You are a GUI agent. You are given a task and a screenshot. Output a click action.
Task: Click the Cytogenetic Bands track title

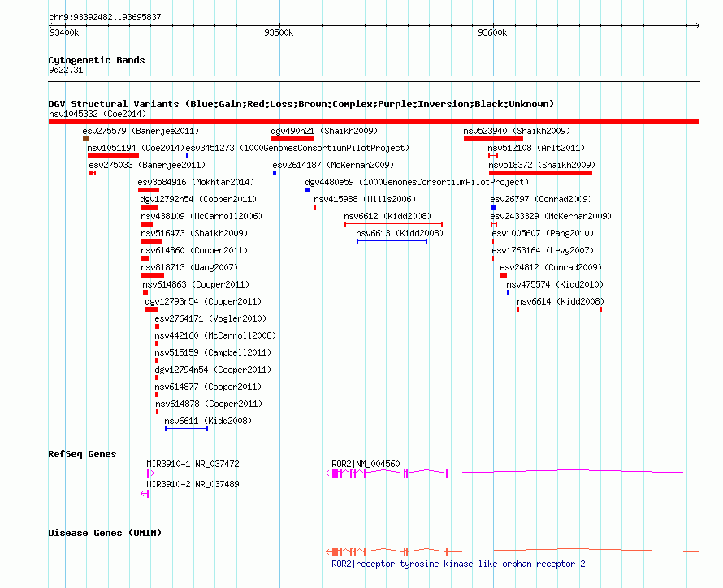(x=97, y=60)
